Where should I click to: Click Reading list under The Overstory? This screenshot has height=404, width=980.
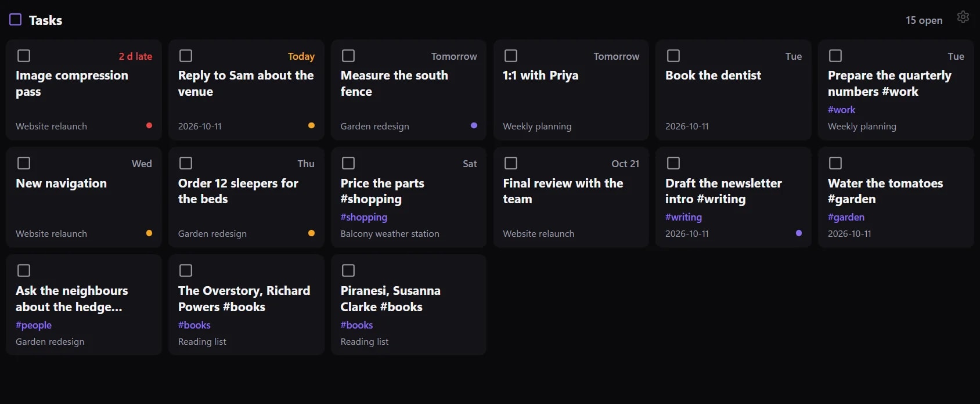click(x=202, y=341)
